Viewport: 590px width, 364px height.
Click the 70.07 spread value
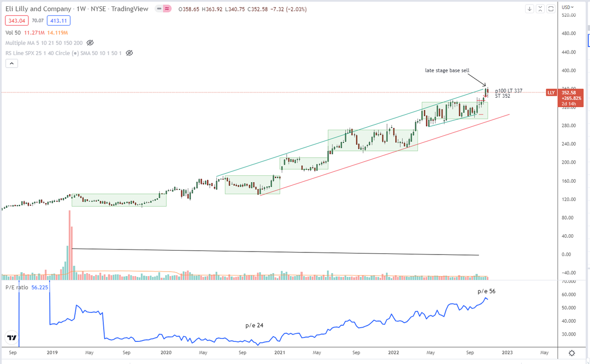point(37,21)
